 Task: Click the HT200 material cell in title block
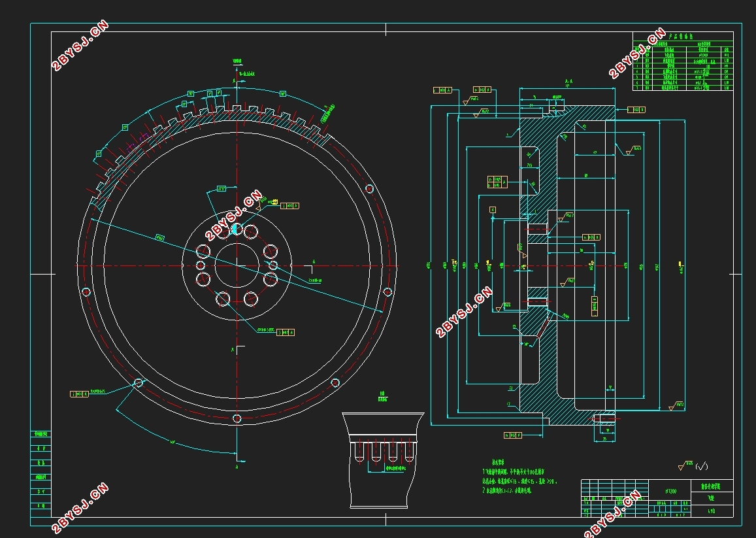click(x=670, y=491)
